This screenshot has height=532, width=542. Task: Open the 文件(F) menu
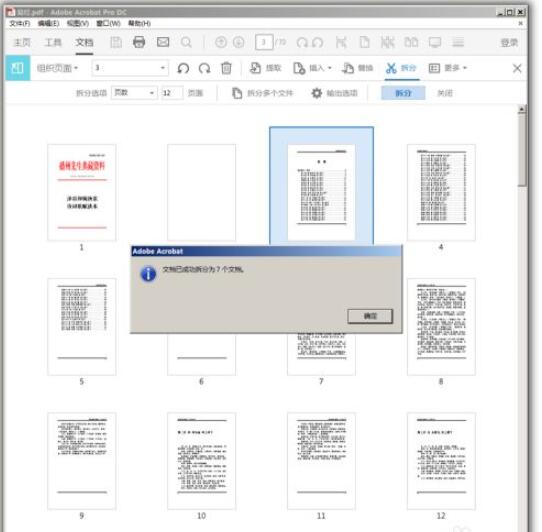click(x=19, y=24)
